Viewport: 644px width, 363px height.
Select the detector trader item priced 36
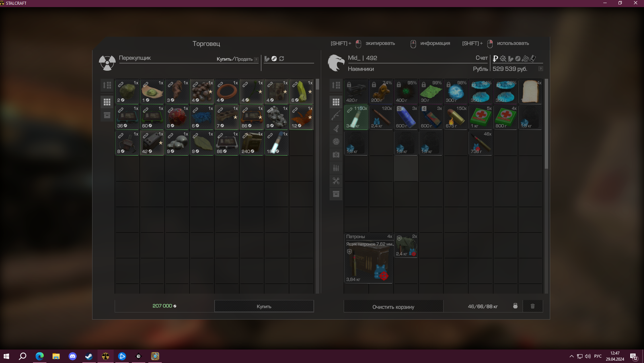(x=127, y=117)
